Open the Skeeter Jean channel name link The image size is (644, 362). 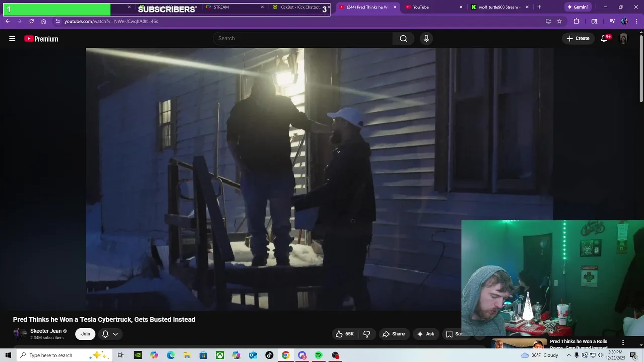46,331
